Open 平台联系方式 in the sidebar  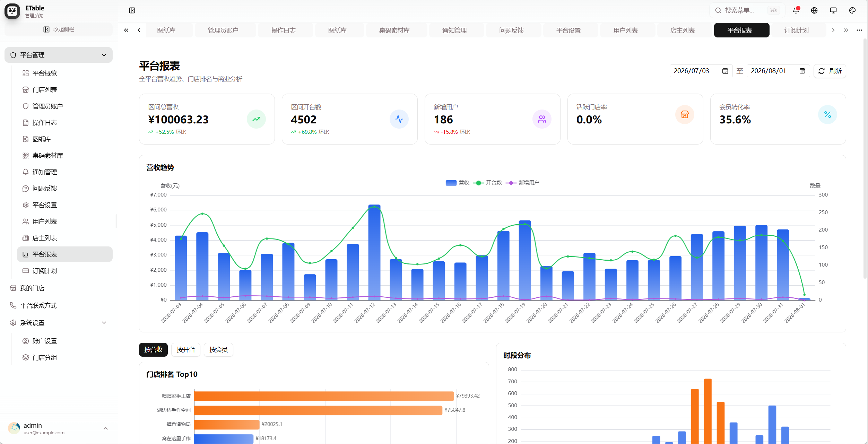tap(59, 306)
